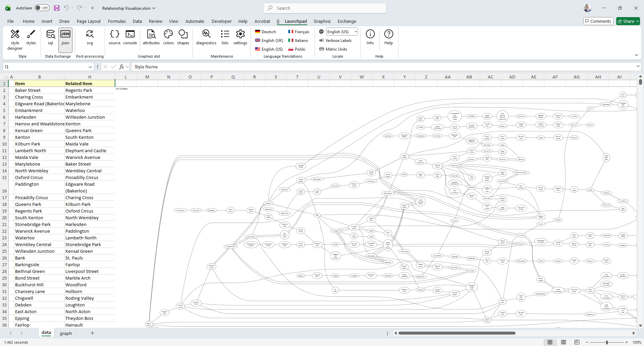Run the diagnostics tool

point(206,37)
